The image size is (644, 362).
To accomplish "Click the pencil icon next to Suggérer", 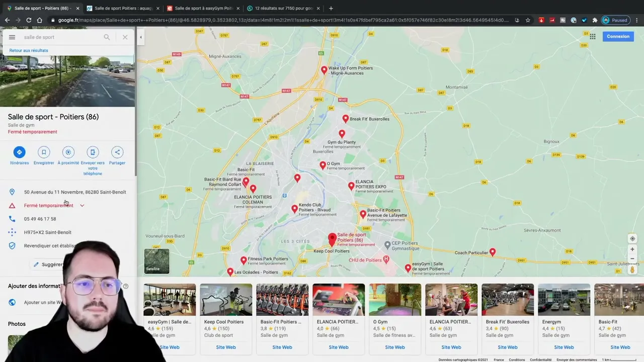I will [x=36, y=264].
